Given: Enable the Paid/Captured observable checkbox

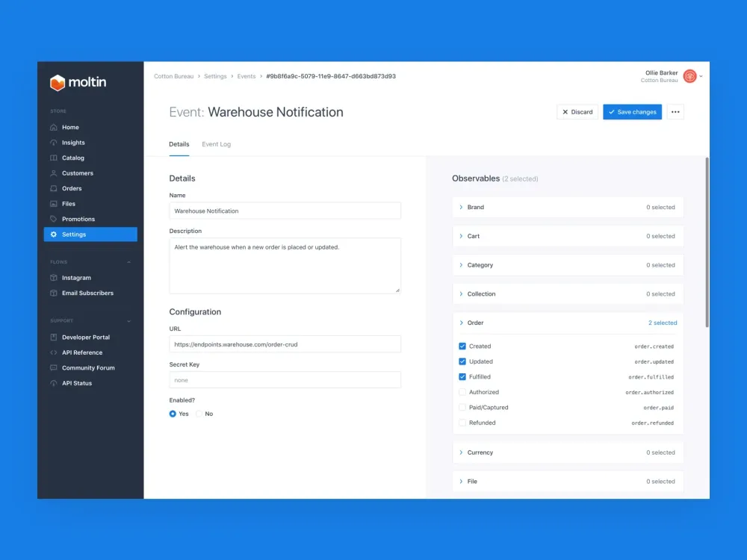Looking at the screenshot, I should point(462,408).
